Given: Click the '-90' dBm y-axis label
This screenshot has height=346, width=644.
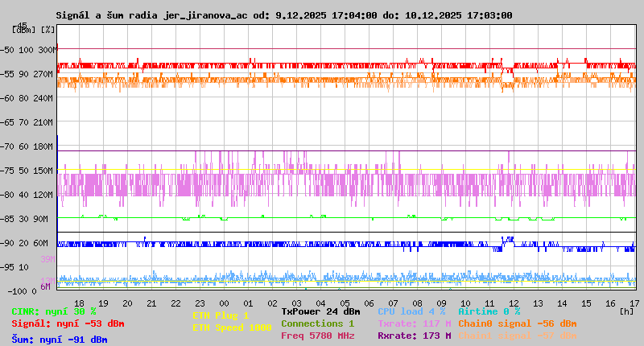Looking at the screenshot, I should click(x=7, y=243).
